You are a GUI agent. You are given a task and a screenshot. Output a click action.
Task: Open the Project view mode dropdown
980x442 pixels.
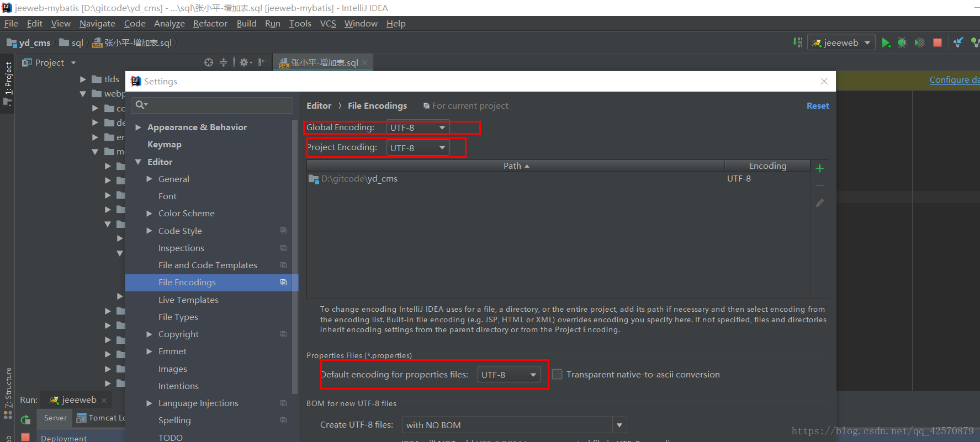click(73, 63)
